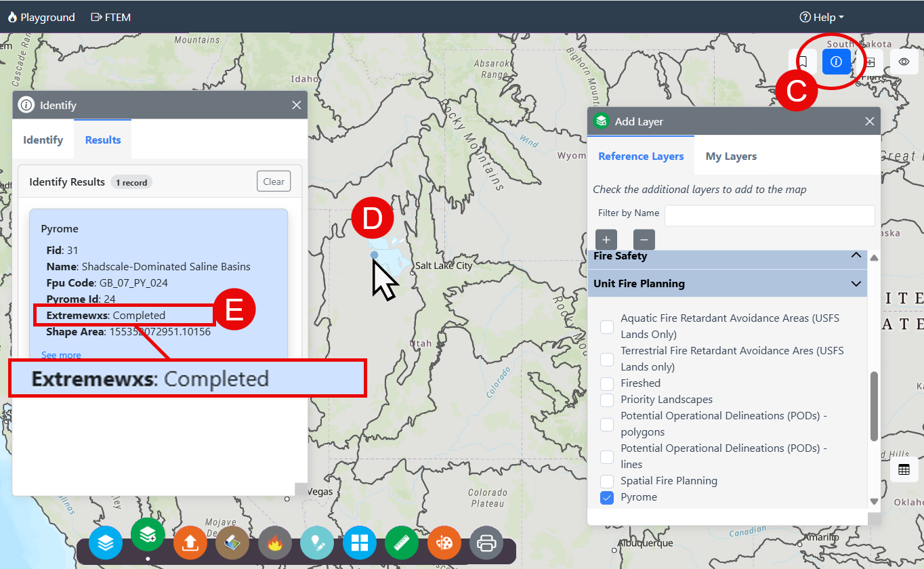Click the Filter by Name input field
The height and width of the screenshot is (569, 924).
coord(770,215)
